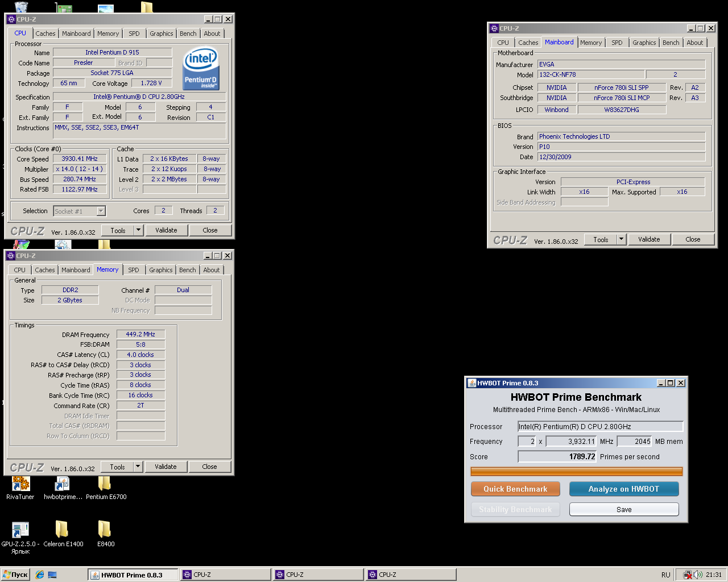Click the Core Voltage value 1.728 V
This screenshot has width=728, height=582.
coord(151,83)
